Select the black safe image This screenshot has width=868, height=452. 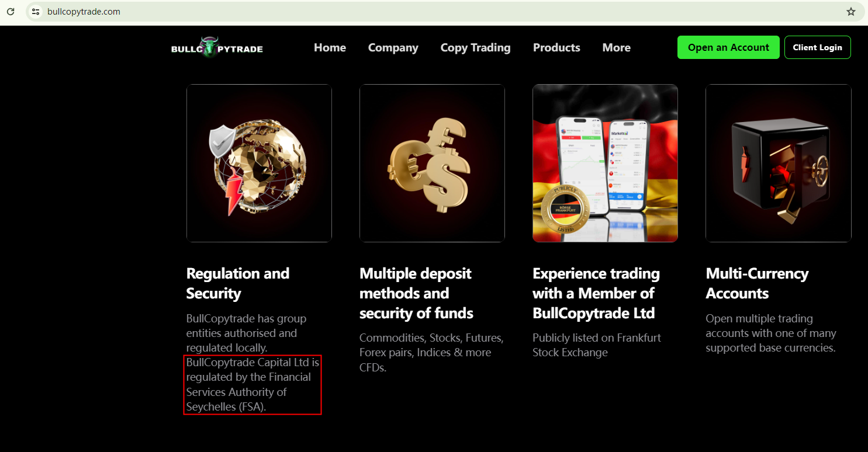(778, 163)
